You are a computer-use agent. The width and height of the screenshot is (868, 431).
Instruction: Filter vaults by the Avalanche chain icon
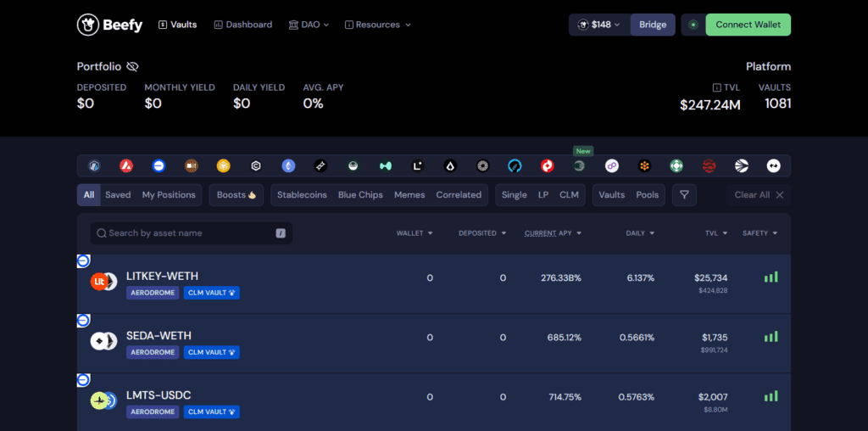point(126,165)
